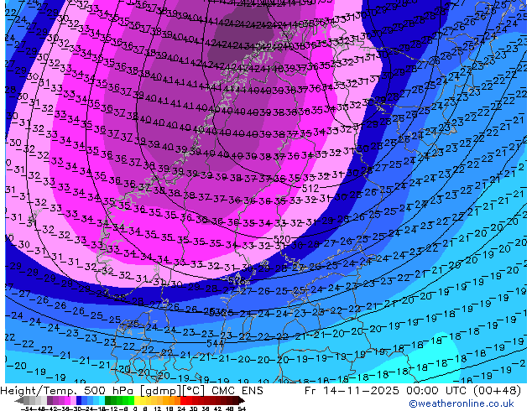Click the 512 height contour label
Screen dimensions: 532x411
point(310,188)
